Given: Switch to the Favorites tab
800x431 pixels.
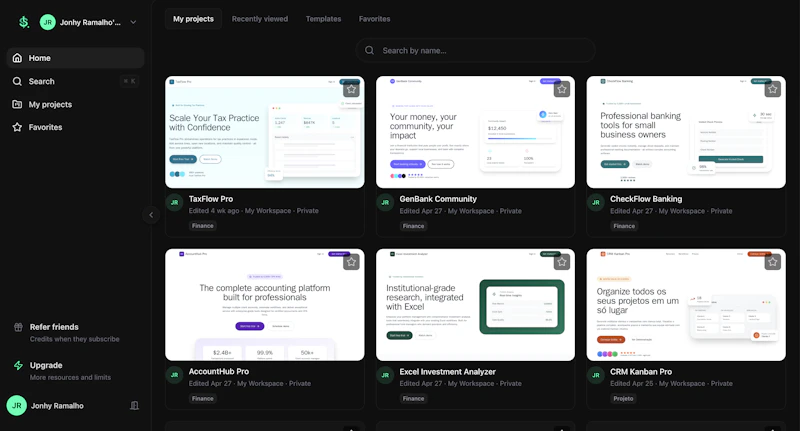Looking at the screenshot, I should click(x=374, y=19).
